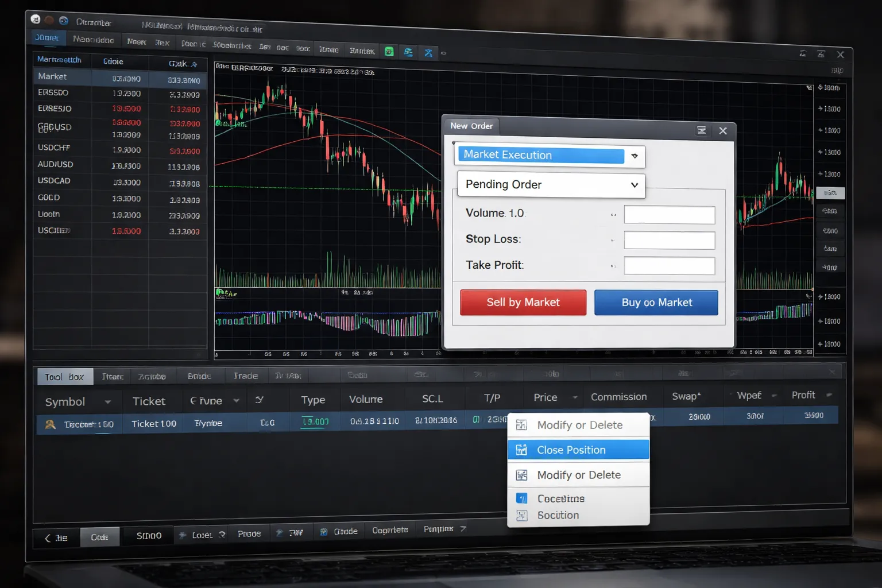Viewport: 882px width, 588px height.
Task: Select the Bocition context menu entry
Action: click(x=578, y=515)
